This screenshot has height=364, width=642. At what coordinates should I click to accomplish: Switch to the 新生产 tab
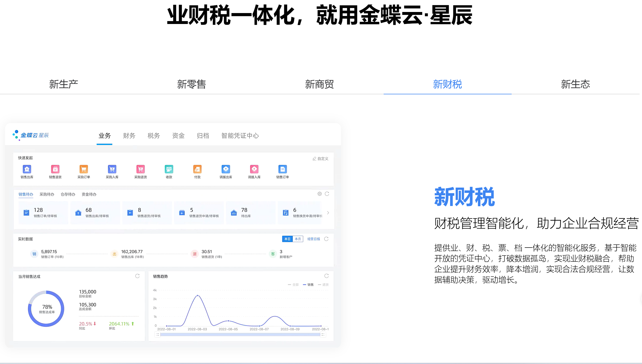click(x=64, y=84)
